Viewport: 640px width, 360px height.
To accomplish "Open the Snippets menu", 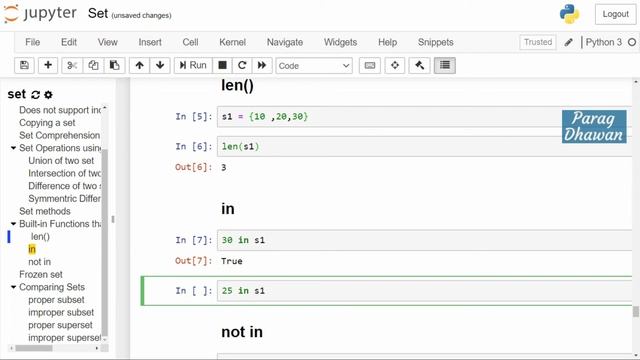I will pos(436,42).
